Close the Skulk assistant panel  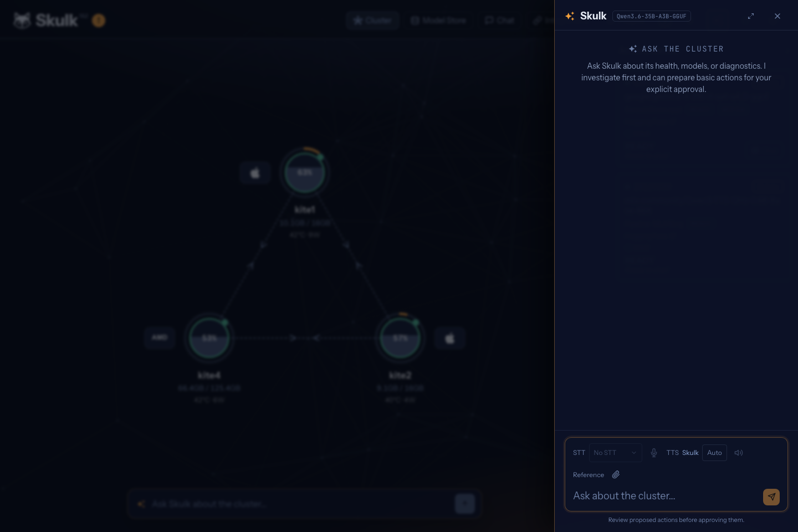[777, 16]
